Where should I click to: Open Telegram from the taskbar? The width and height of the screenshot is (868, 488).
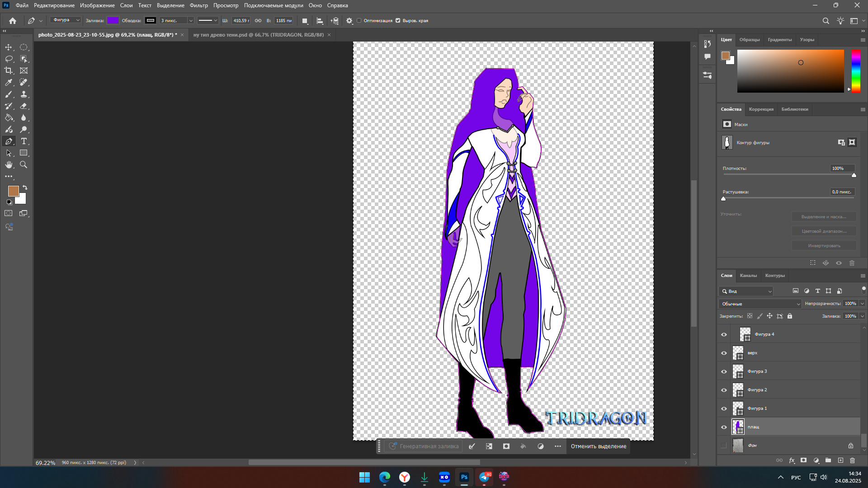(484, 477)
